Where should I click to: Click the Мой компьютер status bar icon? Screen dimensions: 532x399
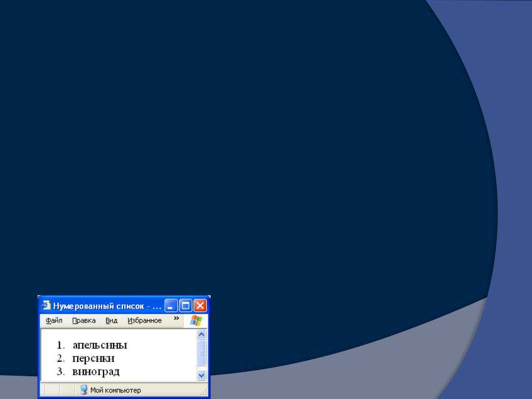84,390
